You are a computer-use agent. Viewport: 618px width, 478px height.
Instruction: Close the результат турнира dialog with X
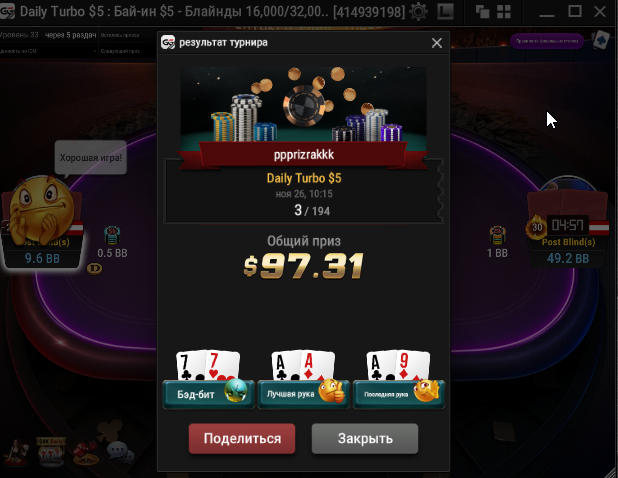pyautogui.click(x=437, y=43)
